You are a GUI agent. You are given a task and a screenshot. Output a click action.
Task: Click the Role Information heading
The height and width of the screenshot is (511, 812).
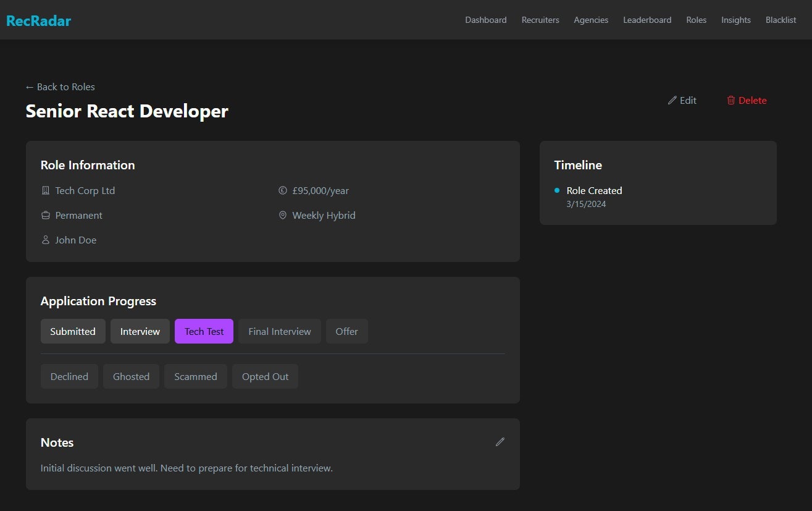pyautogui.click(x=88, y=166)
